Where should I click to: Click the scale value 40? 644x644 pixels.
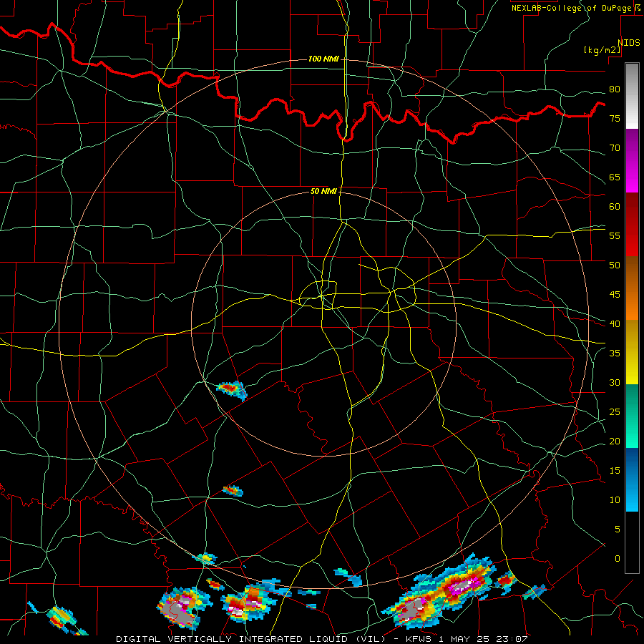(x=615, y=323)
